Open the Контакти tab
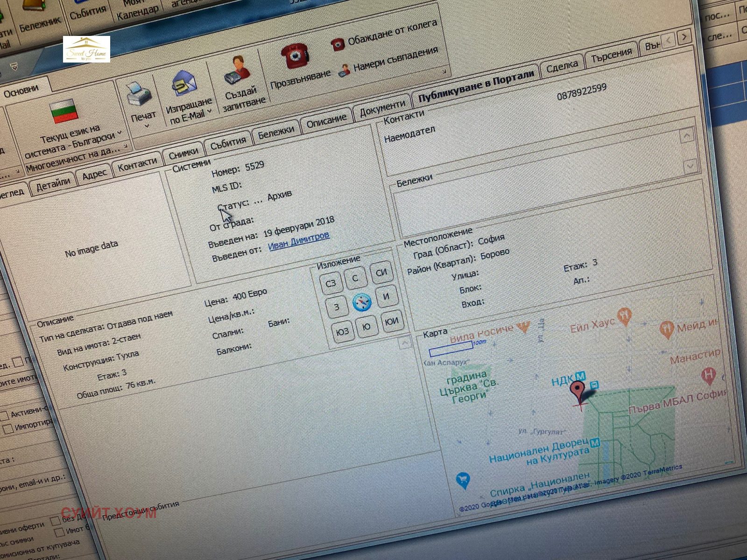747x560 pixels. point(137,164)
